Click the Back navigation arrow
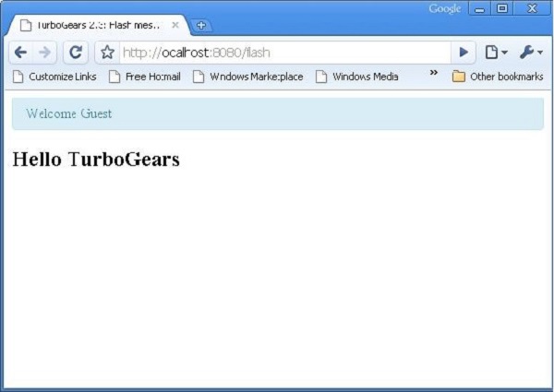 click(20, 53)
